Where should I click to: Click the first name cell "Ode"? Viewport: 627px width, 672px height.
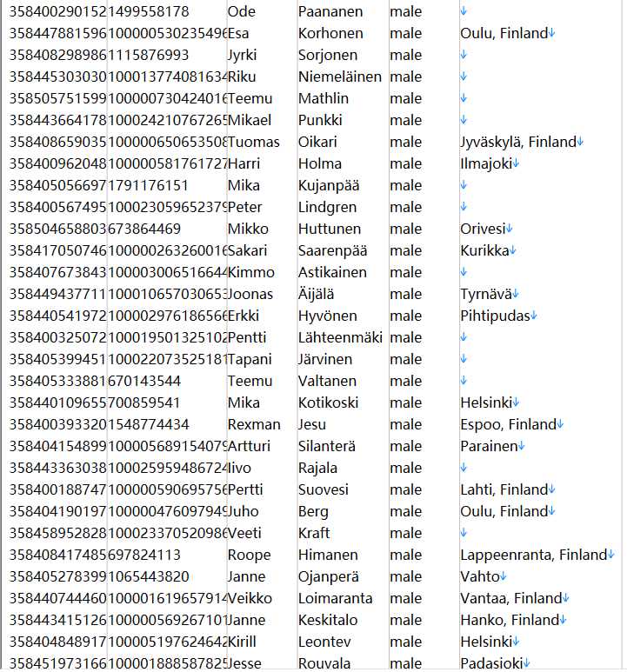(x=241, y=11)
